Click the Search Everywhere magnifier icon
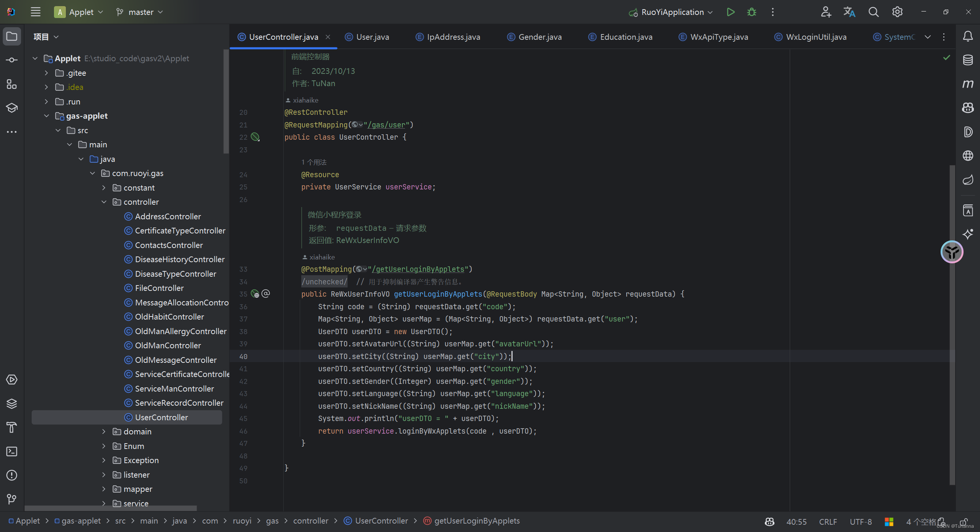The width and height of the screenshot is (980, 532). tap(873, 12)
